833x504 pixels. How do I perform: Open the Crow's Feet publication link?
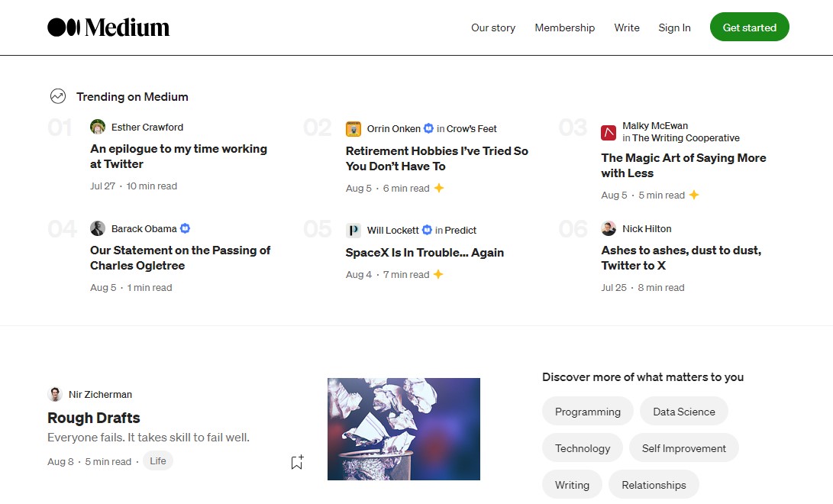[x=471, y=128]
